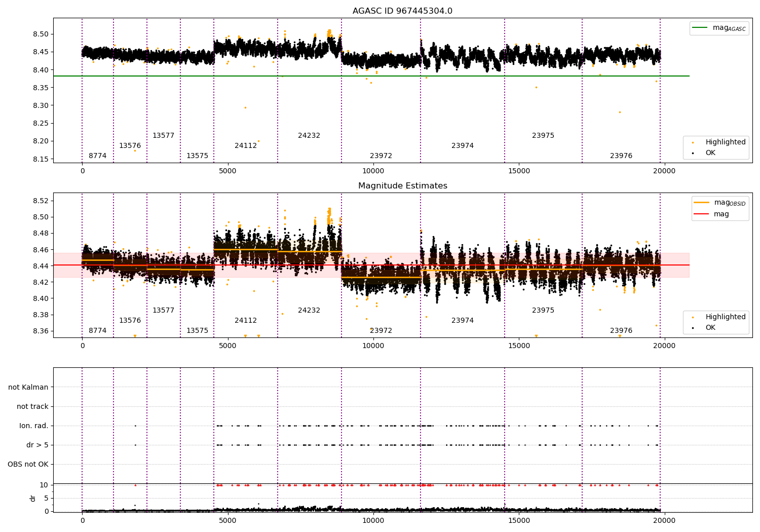Click Highlighted legend entry in top plot
The width and height of the screenshot is (760, 532).
click(718, 142)
